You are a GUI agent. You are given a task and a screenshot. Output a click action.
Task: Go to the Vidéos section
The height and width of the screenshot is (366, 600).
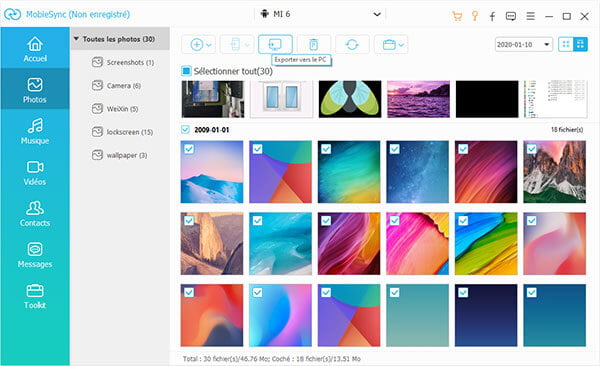[35, 172]
